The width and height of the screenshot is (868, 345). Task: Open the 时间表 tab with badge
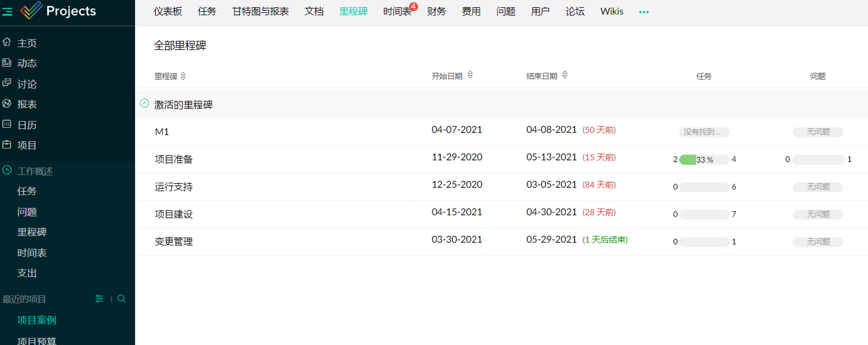[x=397, y=12]
